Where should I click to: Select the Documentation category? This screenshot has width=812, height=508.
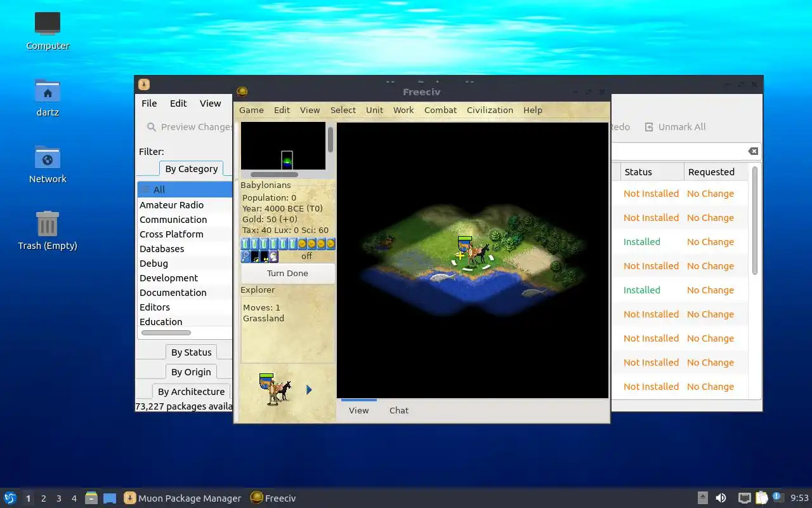(185, 293)
